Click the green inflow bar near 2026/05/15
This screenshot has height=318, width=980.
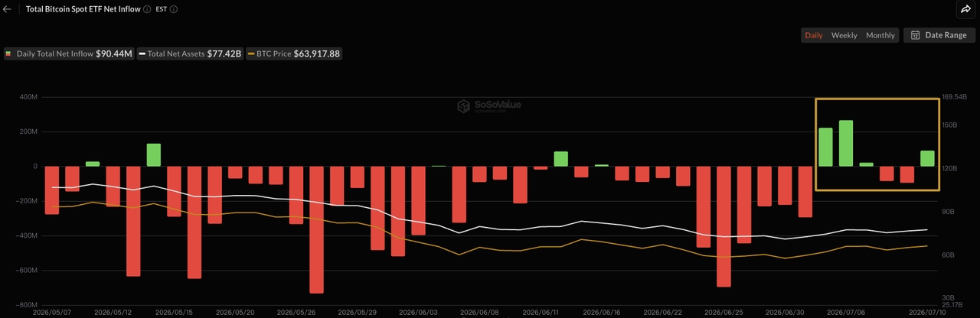(153, 154)
